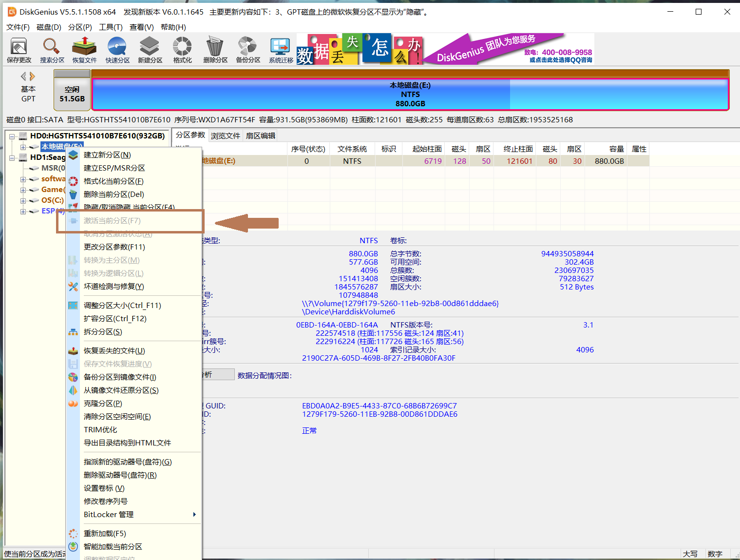Switch to the 浏览文件 tab
This screenshot has width=740, height=560.
tap(225, 136)
